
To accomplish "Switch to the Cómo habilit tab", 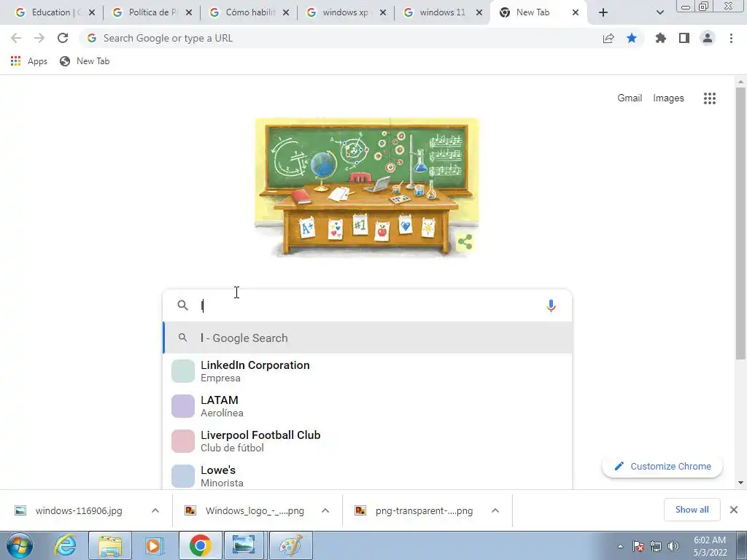I will point(245,12).
